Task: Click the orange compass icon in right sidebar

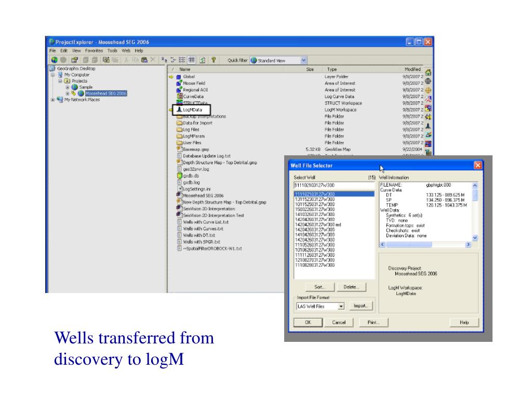Action: [428, 90]
